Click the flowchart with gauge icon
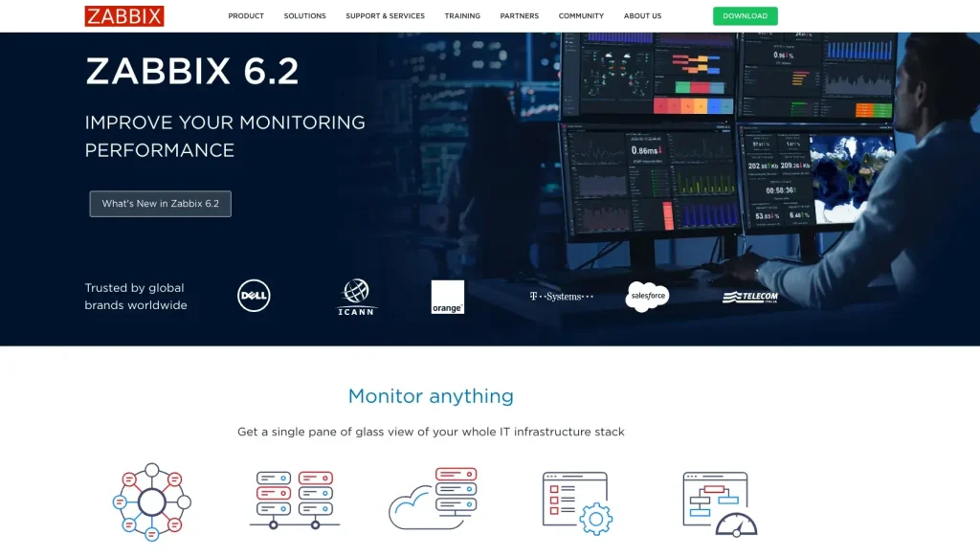980x557 pixels. coord(720,503)
